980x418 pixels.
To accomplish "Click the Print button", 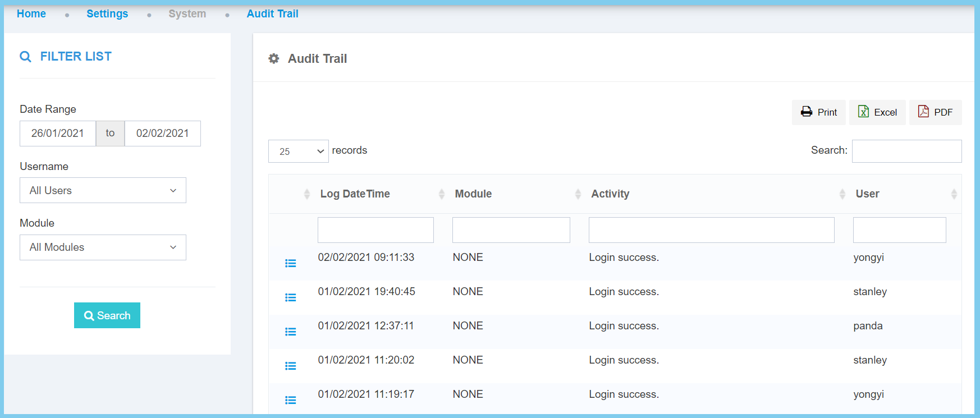I will tap(818, 112).
